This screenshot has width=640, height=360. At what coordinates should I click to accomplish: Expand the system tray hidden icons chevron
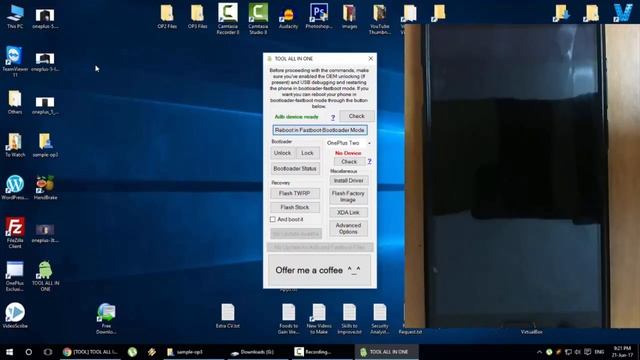click(x=539, y=352)
